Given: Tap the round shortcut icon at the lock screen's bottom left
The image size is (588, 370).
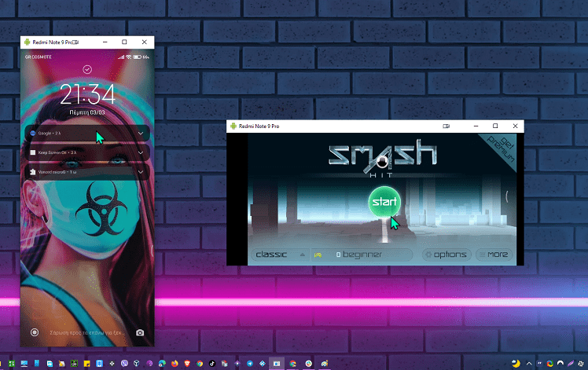Looking at the screenshot, I should [x=35, y=332].
